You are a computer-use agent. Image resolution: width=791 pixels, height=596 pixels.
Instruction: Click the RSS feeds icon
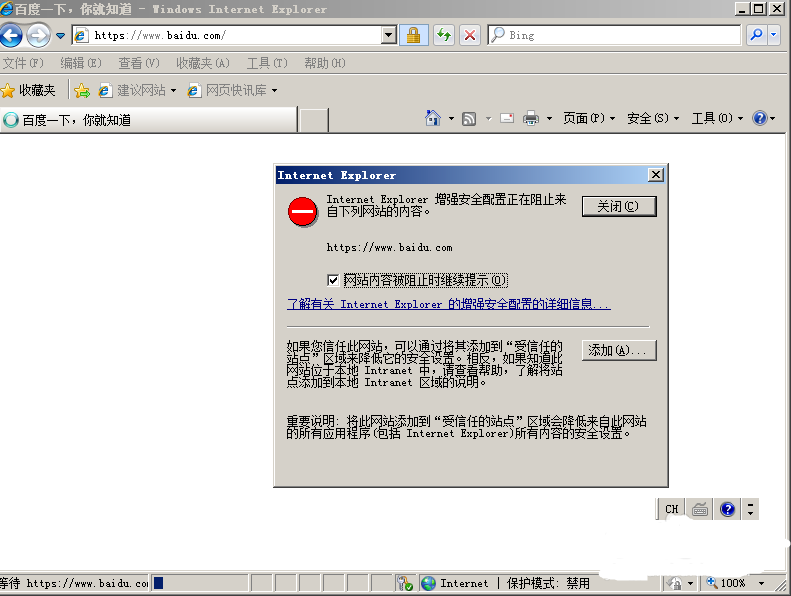(469, 119)
